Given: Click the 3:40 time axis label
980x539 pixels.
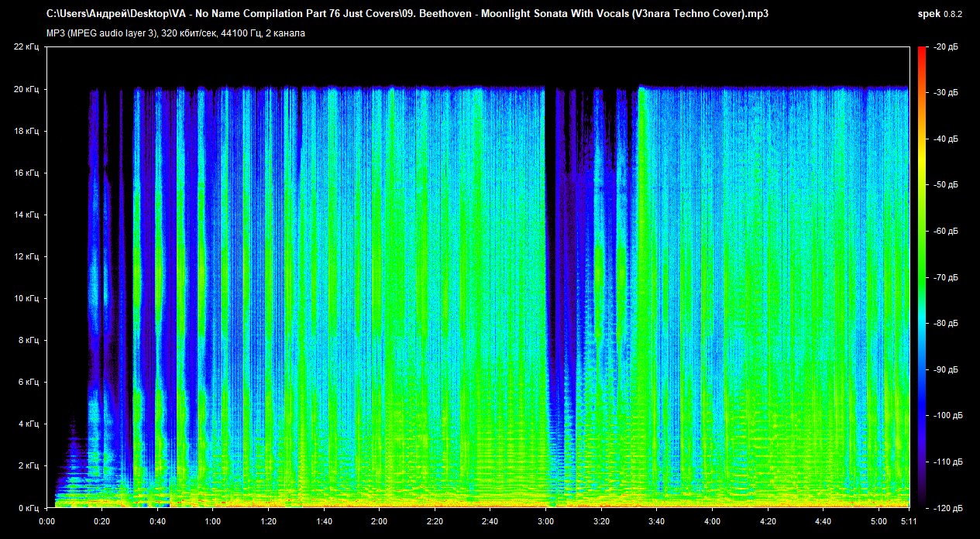Looking at the screenshot, I should pos(657,521).
